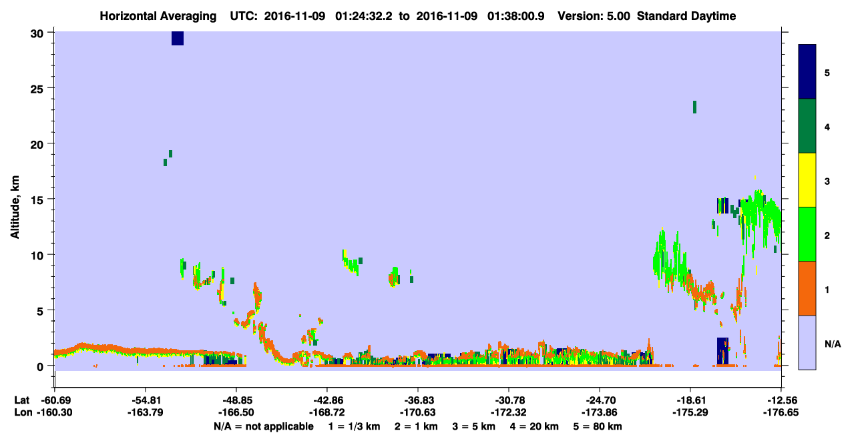Click longitude value -160.30
Image resolution: width=868 pixels, height=445 pixels.
coord(55,412)
